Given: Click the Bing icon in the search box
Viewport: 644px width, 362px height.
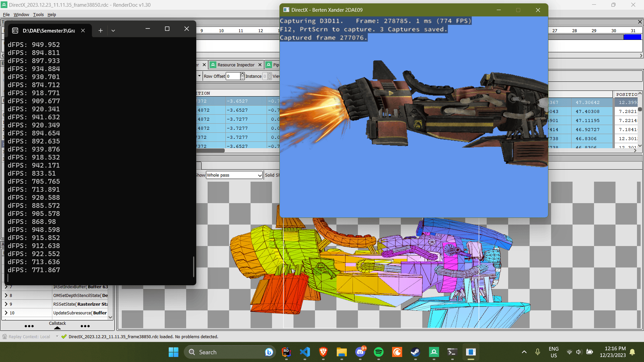Looking at the screenshot, I should pos(269,352).
